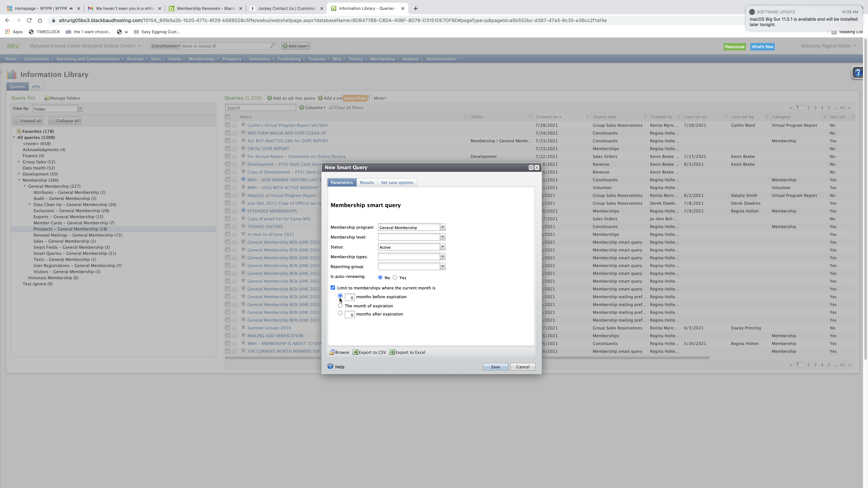Screen dimensions: 868x488
Task: Click the Export to Excel icon
Action: (392, 352)
